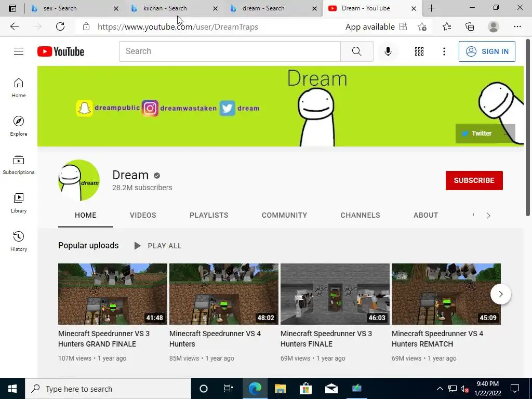This screenshot has width=532, height=399.
Task: Go back with the browser back arrow
Action: [x=14, y=26]
